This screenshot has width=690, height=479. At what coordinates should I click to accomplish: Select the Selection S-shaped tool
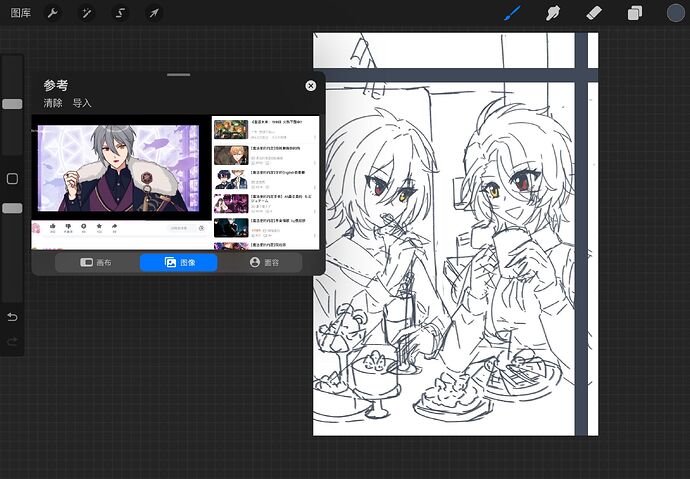(120, 13)
